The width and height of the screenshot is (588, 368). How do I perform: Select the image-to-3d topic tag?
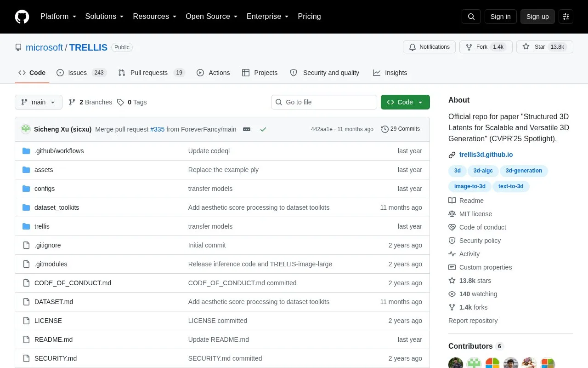(469, 186)
